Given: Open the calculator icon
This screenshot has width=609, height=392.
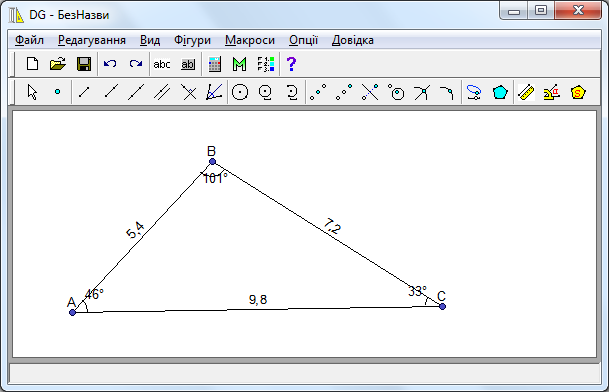Looking at the screenshot, I should pyautogui.click(x=214, y=64).
